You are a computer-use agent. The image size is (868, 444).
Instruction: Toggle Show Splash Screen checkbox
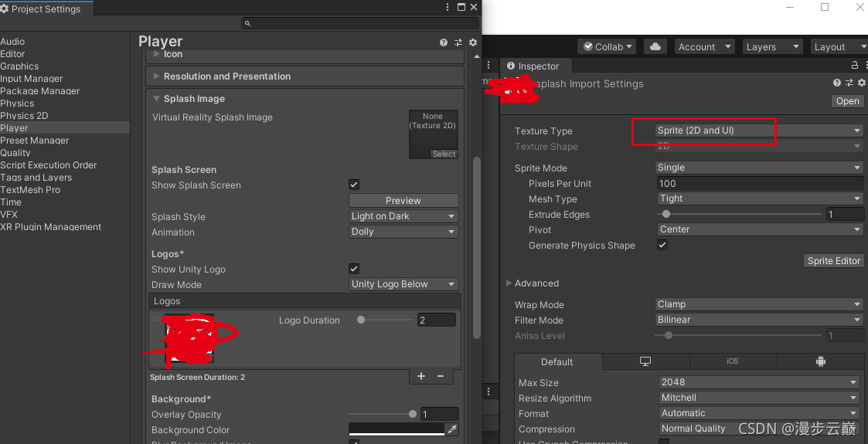[354, 185]
